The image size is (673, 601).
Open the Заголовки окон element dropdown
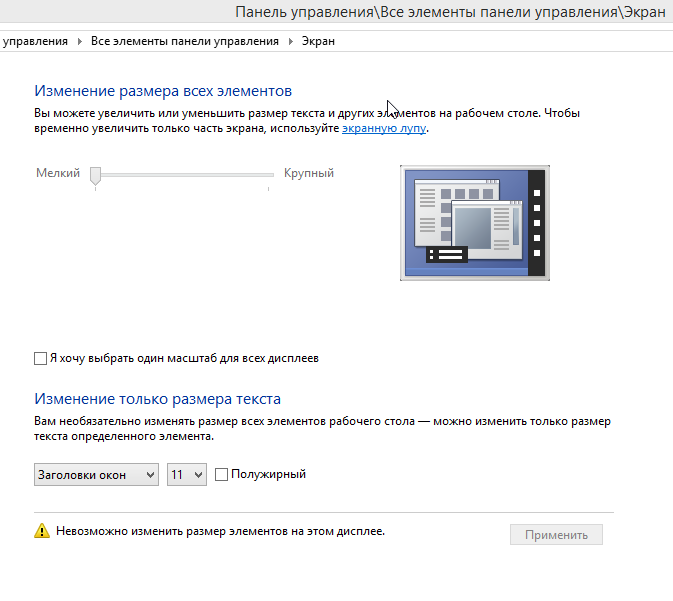click(x=96, y=474)
